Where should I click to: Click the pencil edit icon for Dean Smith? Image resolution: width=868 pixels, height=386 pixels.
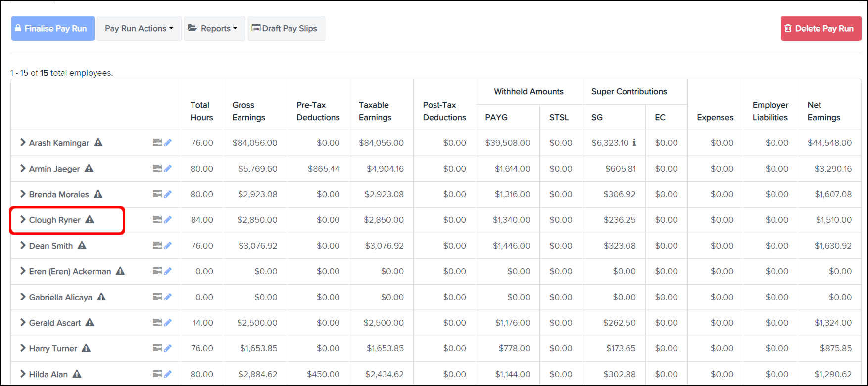tap(168, 246)
